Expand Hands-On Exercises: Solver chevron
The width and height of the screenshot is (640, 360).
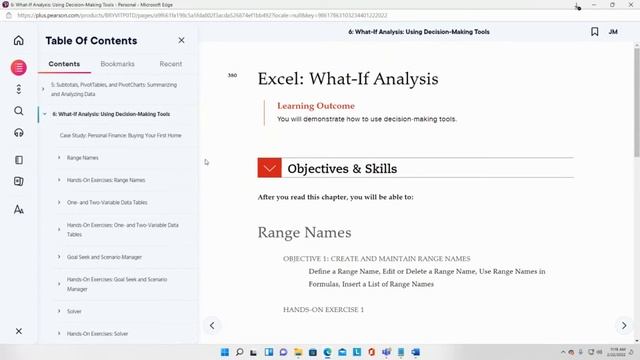(x=59, y=333)
